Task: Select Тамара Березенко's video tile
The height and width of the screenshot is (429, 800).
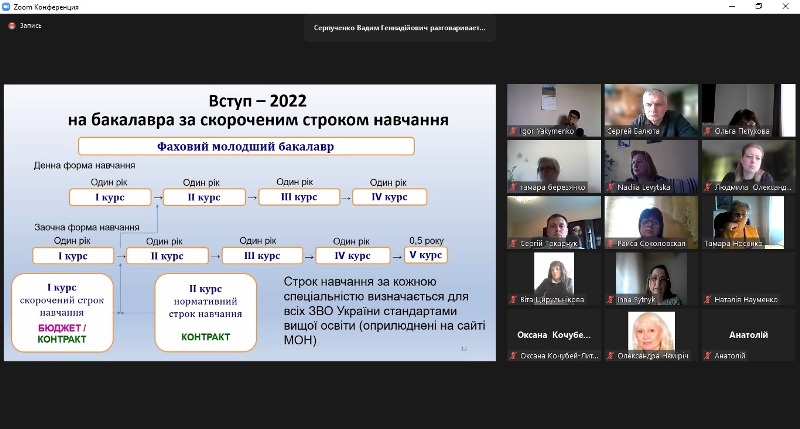Action: 554,167
